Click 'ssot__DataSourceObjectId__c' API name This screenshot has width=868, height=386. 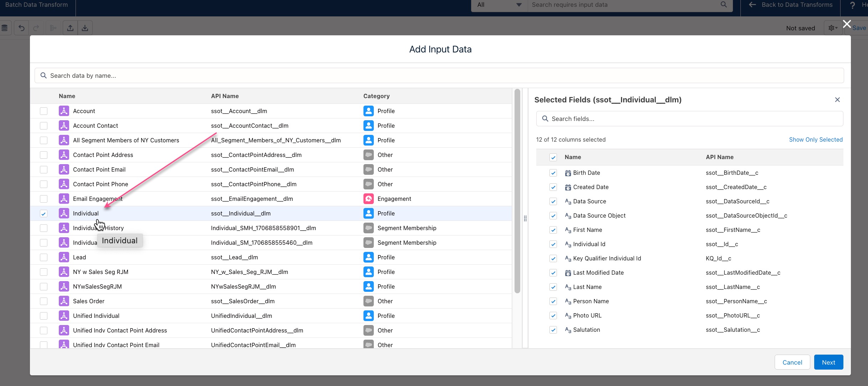(x=746, y=215)
